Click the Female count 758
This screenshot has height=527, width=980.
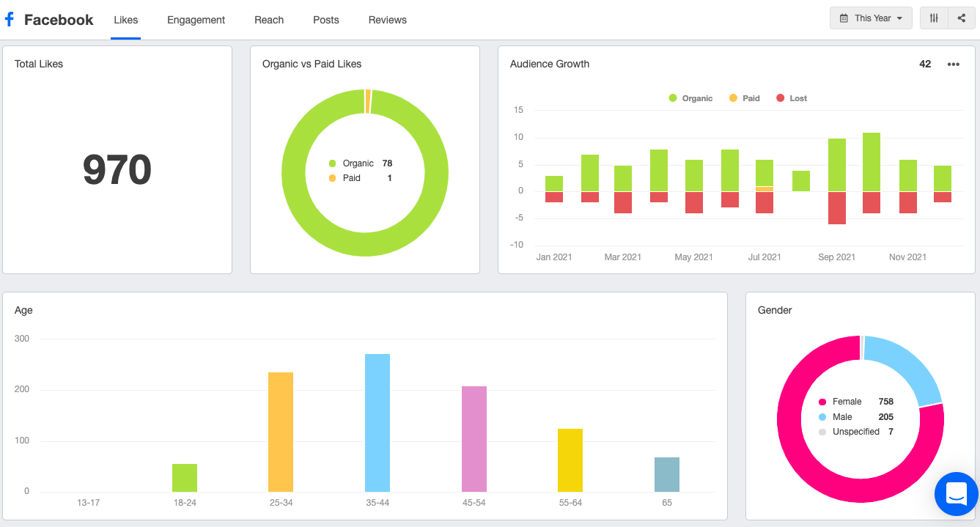[x=886, y=402]
